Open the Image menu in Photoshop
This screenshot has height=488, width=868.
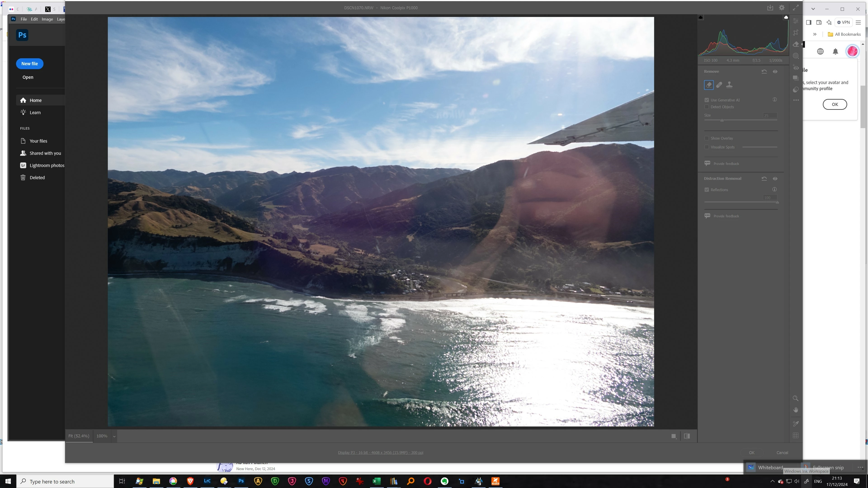(x=47, y=19)
